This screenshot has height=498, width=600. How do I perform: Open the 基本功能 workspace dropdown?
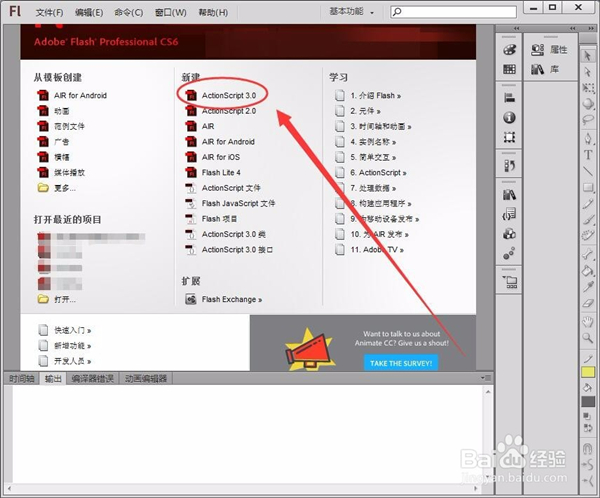click(351, 12)
